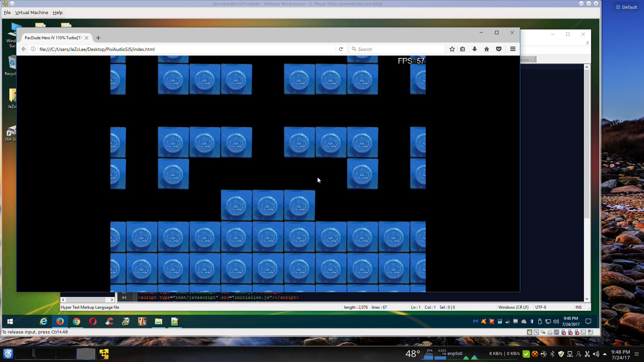Click Notepad++ vertical scrollbar down arrow

pyautogui.click(x=587, y=299)
